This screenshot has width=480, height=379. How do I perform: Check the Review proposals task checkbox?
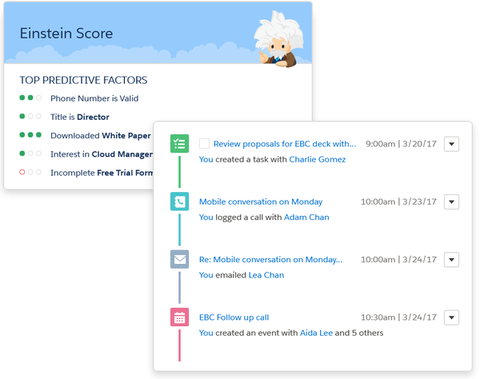point(204,144)
